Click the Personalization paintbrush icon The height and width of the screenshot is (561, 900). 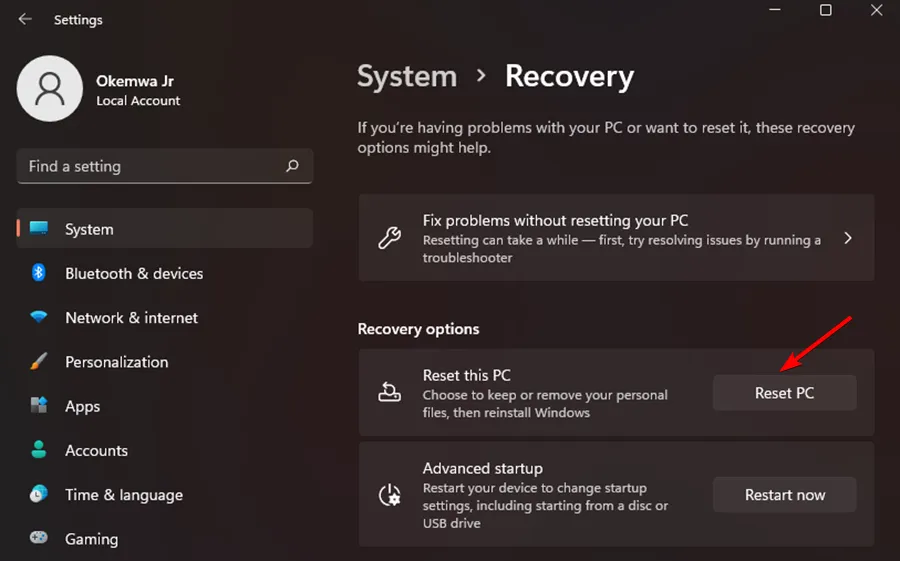(x=39, y=362)
